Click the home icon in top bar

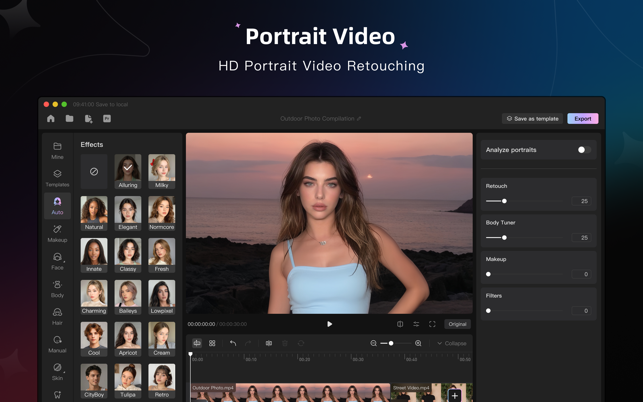(51, 119)
